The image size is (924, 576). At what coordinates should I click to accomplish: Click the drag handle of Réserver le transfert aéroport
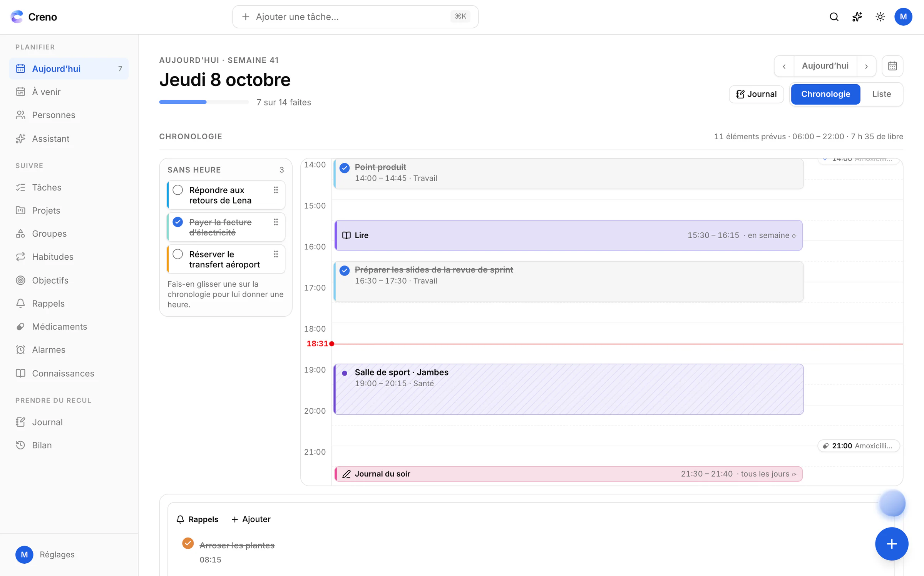(x=276, y=254)
